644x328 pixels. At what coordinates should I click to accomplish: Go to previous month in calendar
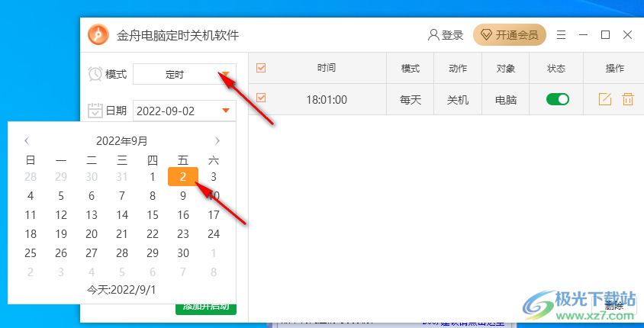point(27,141)
